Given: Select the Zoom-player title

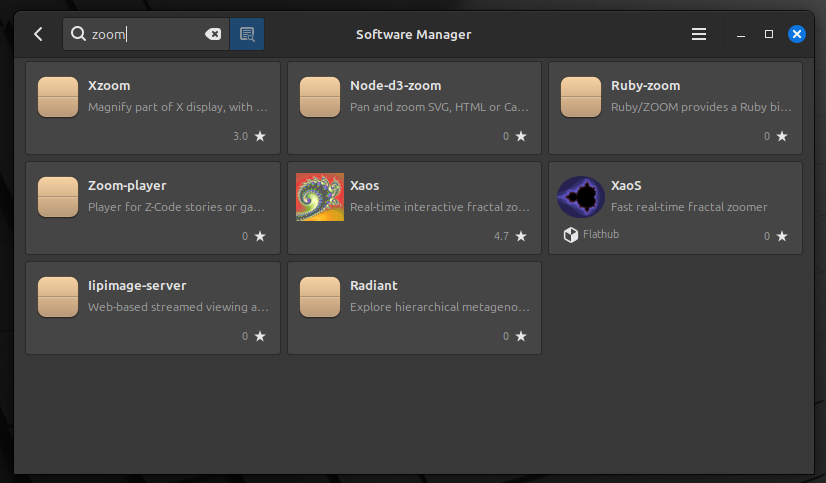Looking at the screenshot, I should pyautogui.click(x=127, y=185).
